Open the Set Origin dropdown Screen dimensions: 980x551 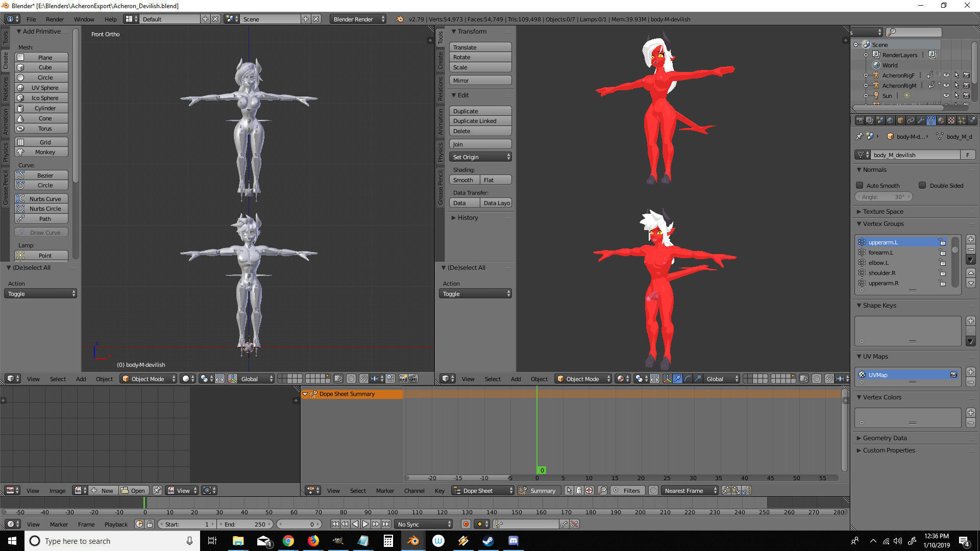click(x=480, y=157)
